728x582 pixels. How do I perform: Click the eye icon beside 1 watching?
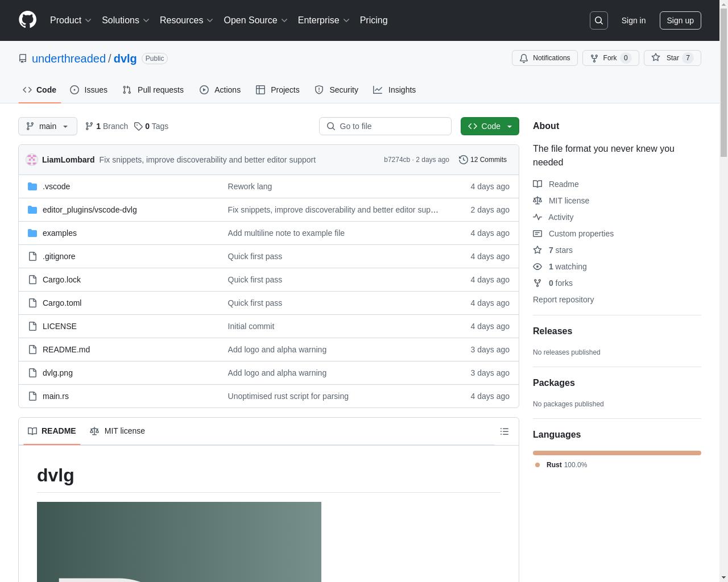(x=537, y=267)
